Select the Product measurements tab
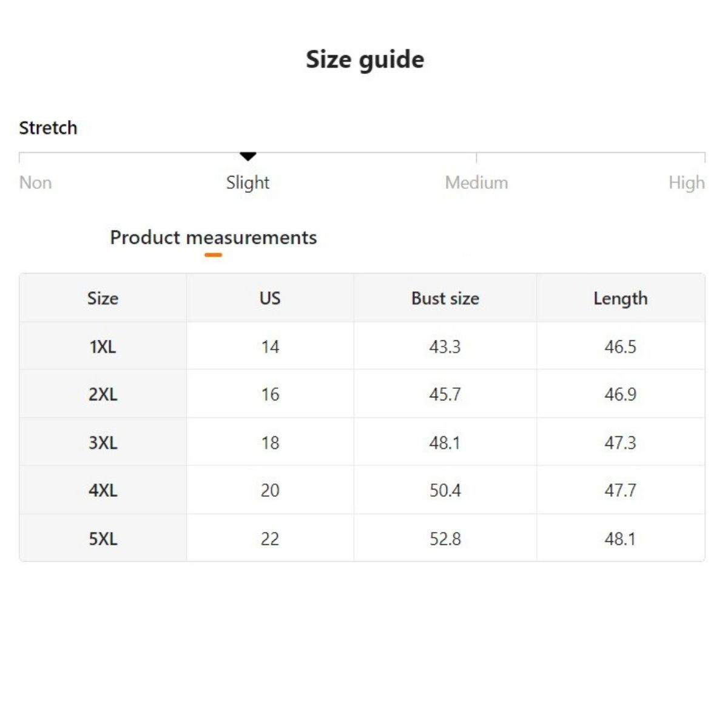728x728 pixels. tap(213, 237)
